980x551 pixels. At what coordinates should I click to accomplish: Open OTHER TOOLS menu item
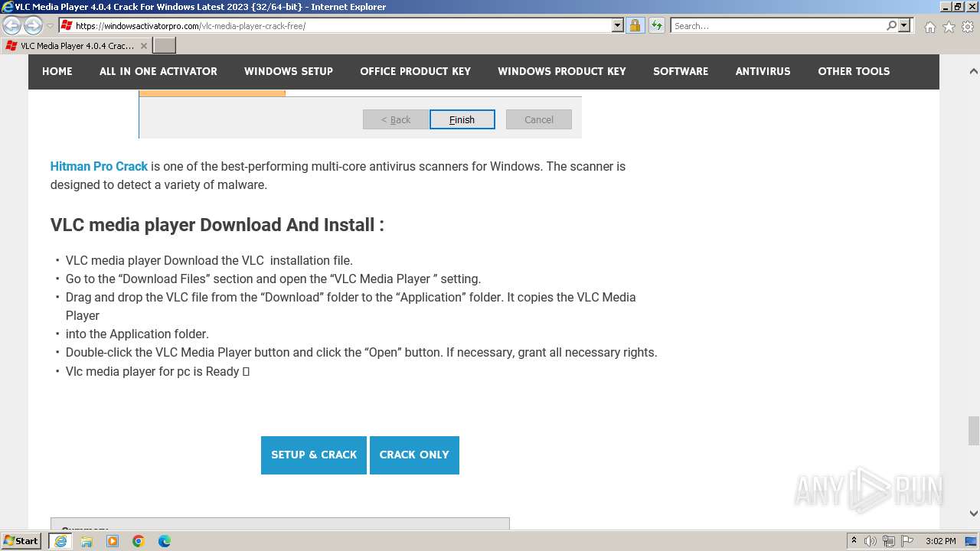coord(854,71)
